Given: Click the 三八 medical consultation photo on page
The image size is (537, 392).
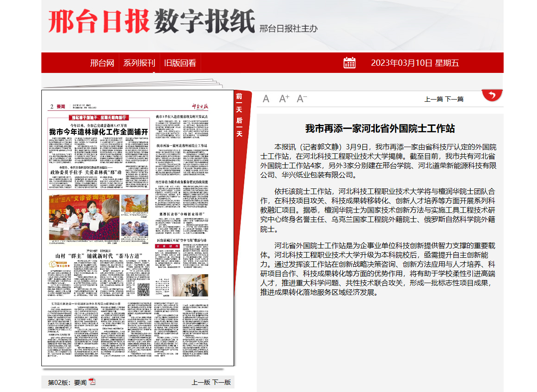Looking at the screenshot, I should click(x=83, y=216).
